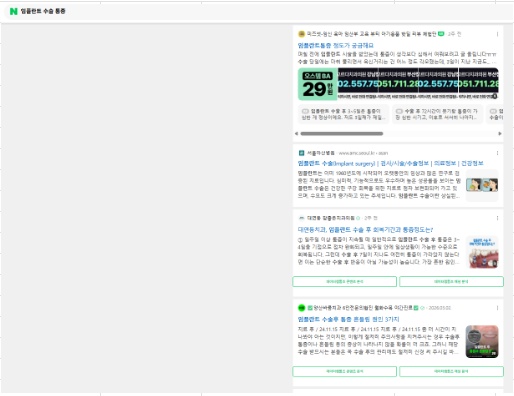The width and height of the screenshot is (514, 396).
Task: Click the cafe name at the top of the first result
Action: pos(371,34)
